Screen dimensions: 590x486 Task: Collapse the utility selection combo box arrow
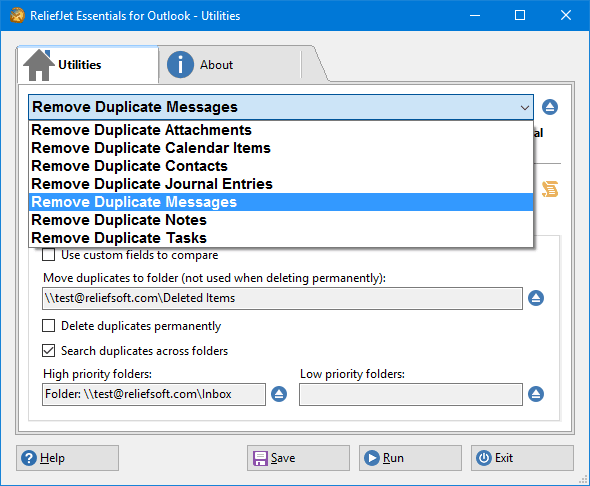[525, 108]
